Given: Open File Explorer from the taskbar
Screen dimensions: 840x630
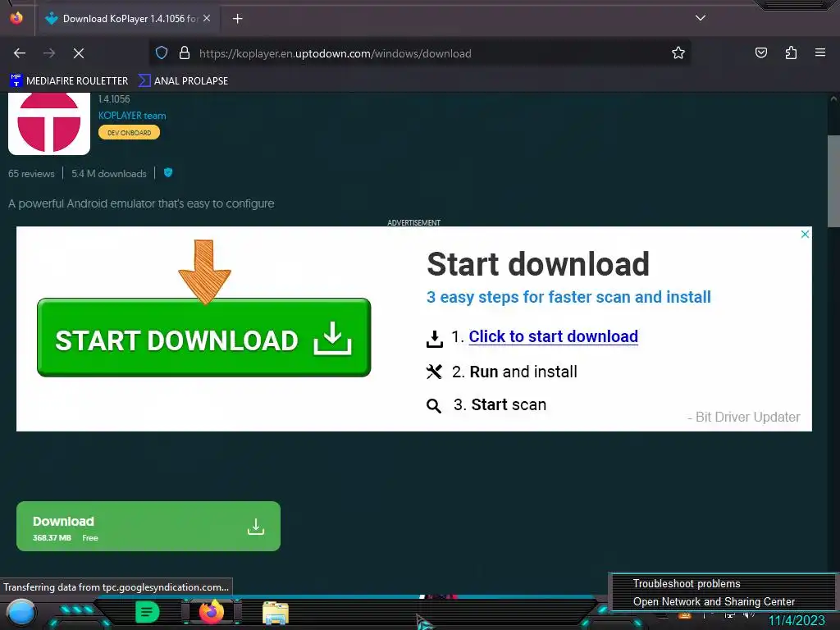Looking at the screenshot, I should tap(276, 613).
